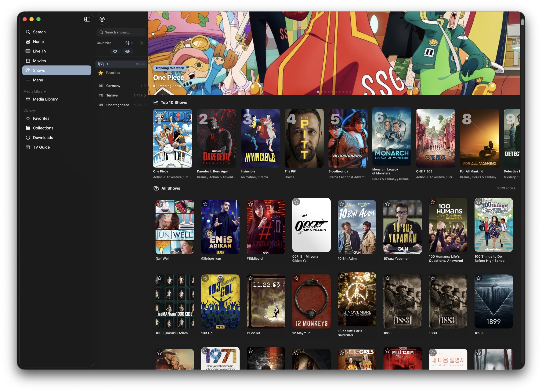Star the Milli Takım poster

point(387,351)
